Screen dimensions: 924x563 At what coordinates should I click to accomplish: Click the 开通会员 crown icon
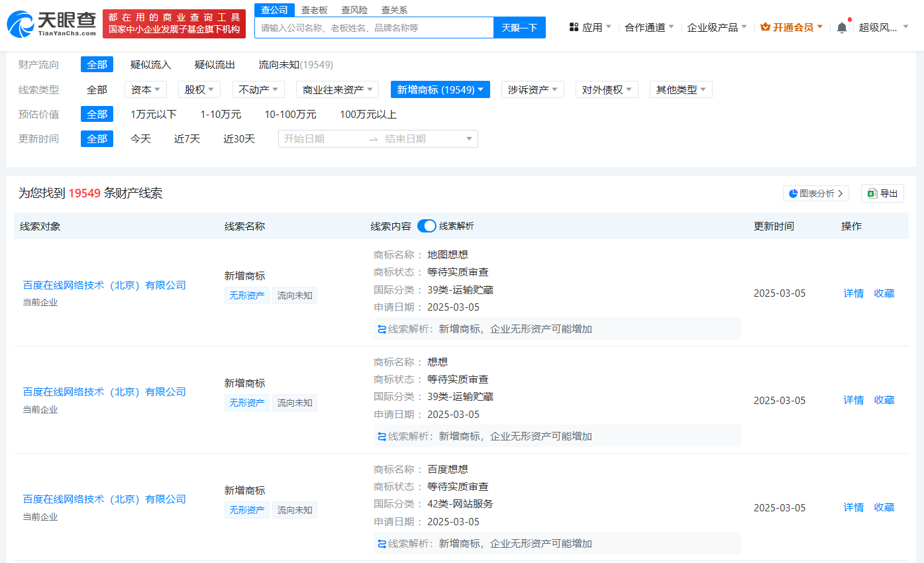[x=765, y=27]
